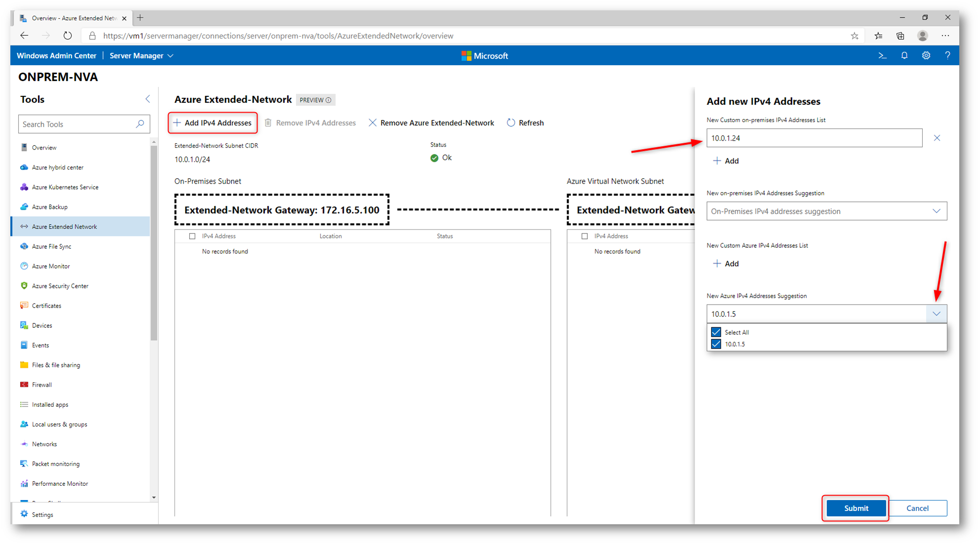980x545 pixels.
Task: Sort On-Premises table by Status column
Action: tap(445, 236)
